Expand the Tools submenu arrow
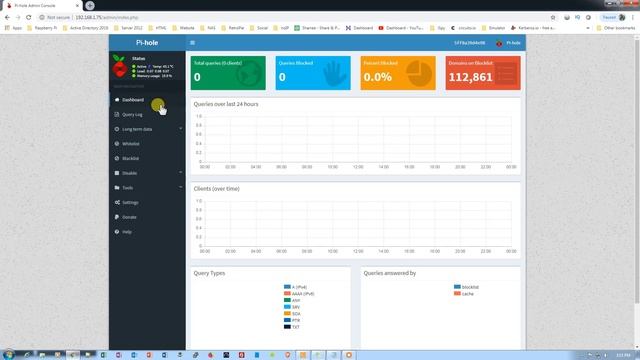This screenshot has height=360, width=640. [x=180, y=187]
